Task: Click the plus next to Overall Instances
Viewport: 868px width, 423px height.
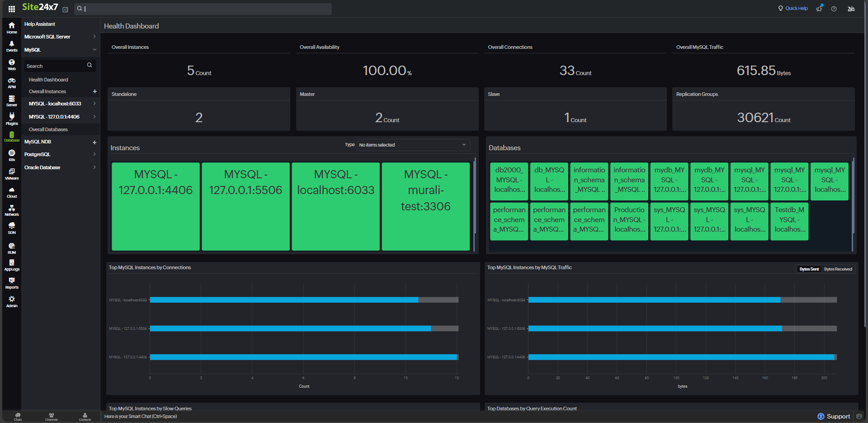Action: (94, 91)
